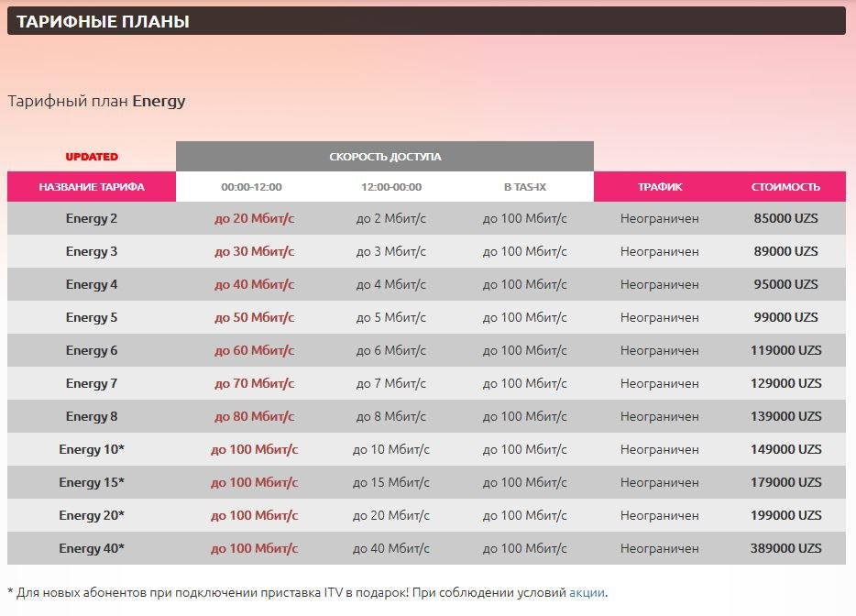Screen dimensions: 856x616
Task: Click the ТАРИФНЫЕ ПЛАНЫ section header
Action: [x=426, y=21]
